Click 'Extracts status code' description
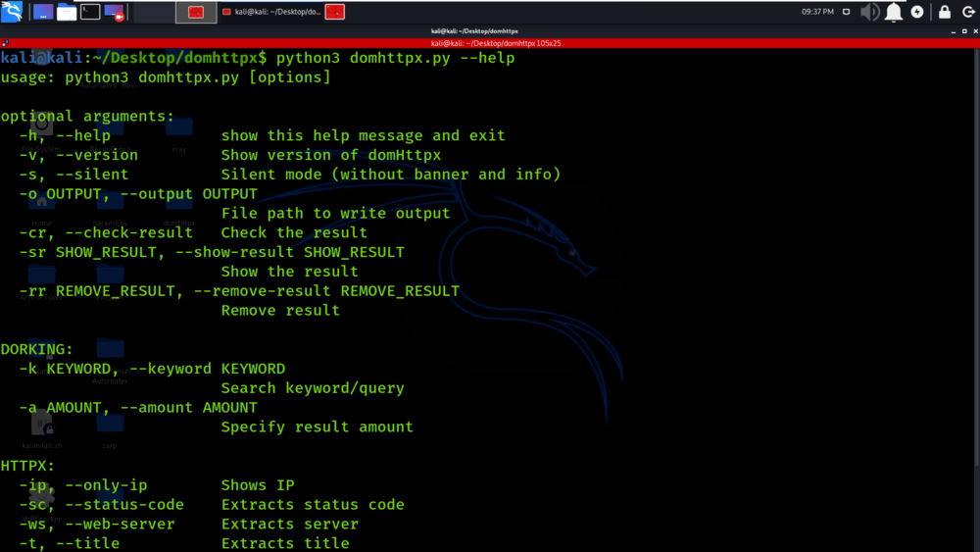 pyautogui.click(x=314, y=505)
